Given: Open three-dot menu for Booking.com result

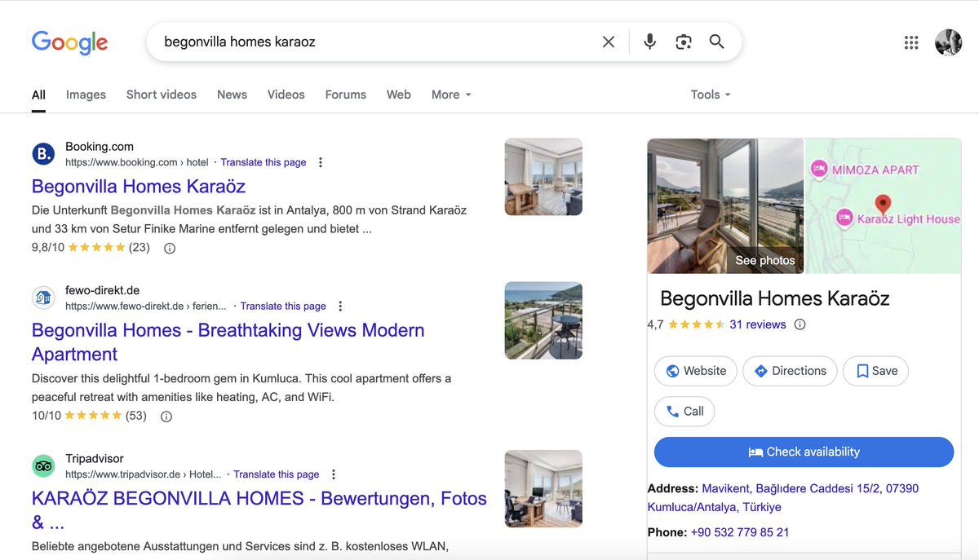Looking at the screenshot, I should [321, 162].
